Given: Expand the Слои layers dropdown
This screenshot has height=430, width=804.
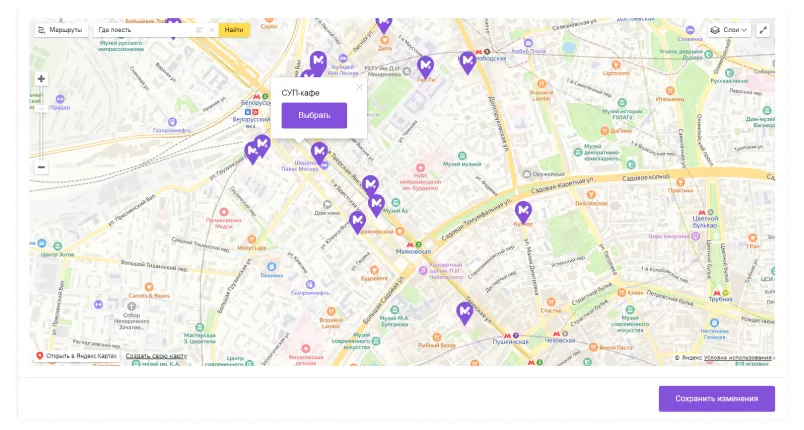Looking at the screenshot, I should [729, 30].
